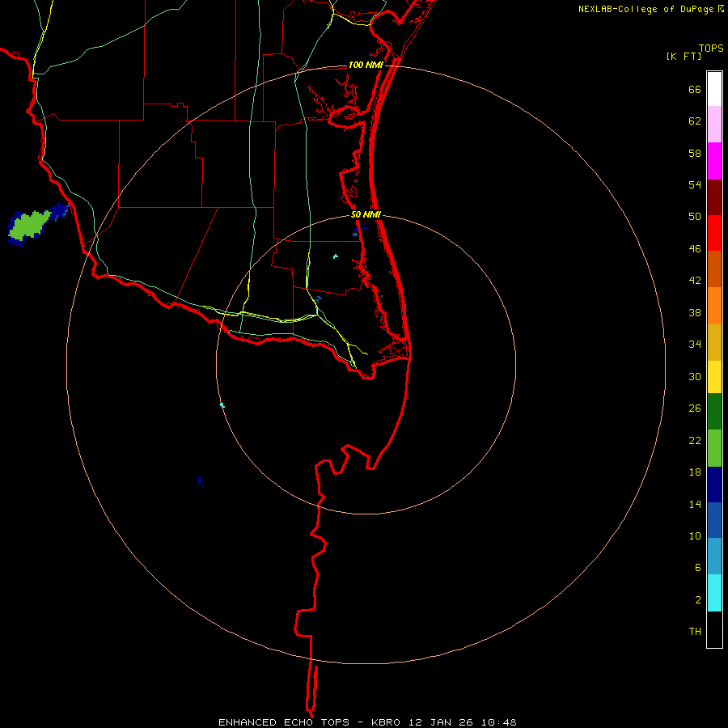Image resolution: width=728 pixels, height=728 pixels.
Task: Click the '34' legend value
Action: [695, 345]
